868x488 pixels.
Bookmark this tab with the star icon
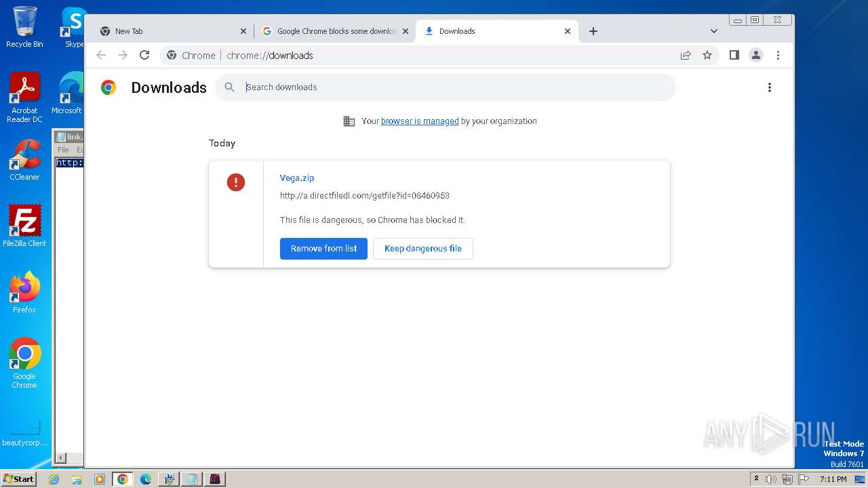(x=707, y=55)
